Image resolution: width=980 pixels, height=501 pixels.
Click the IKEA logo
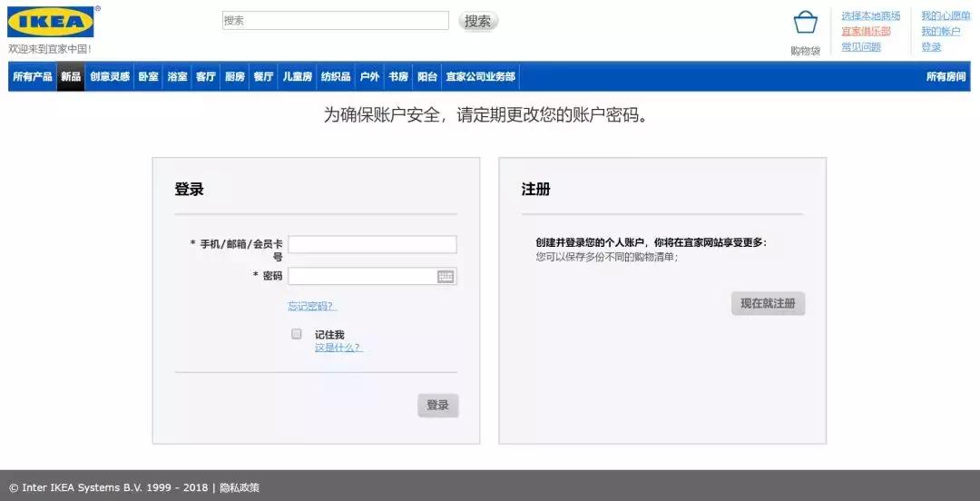[x=51, y=22]
